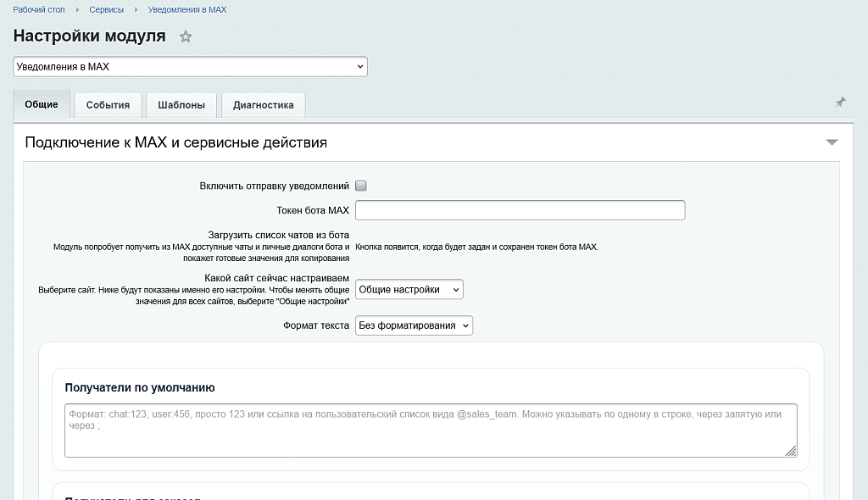Open the Общие настройки site dropdown

point(409,290)
